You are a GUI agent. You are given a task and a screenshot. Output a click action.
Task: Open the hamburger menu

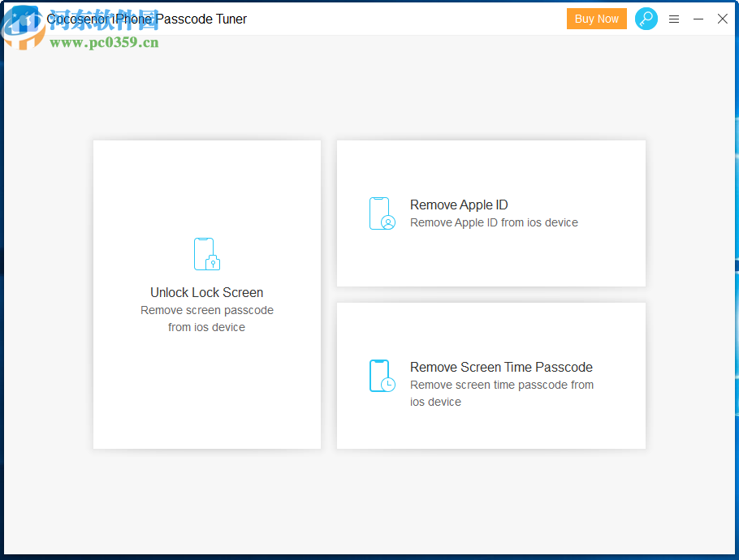(674, 19)
